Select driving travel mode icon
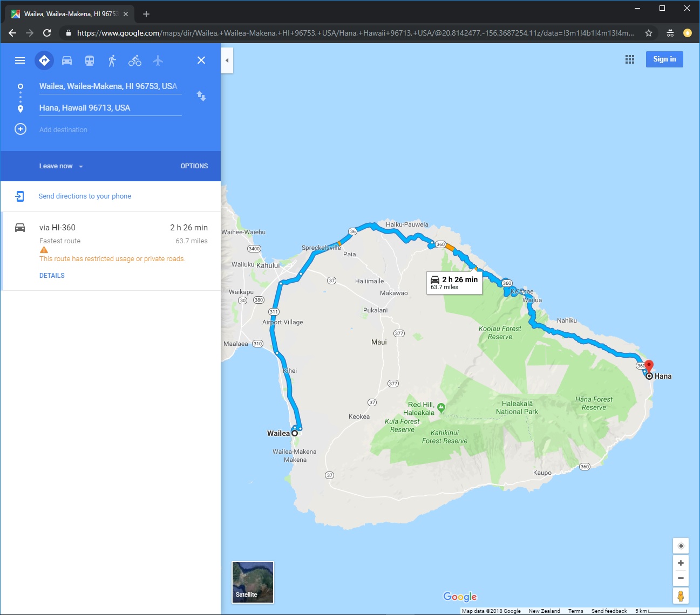 point(67,60)
